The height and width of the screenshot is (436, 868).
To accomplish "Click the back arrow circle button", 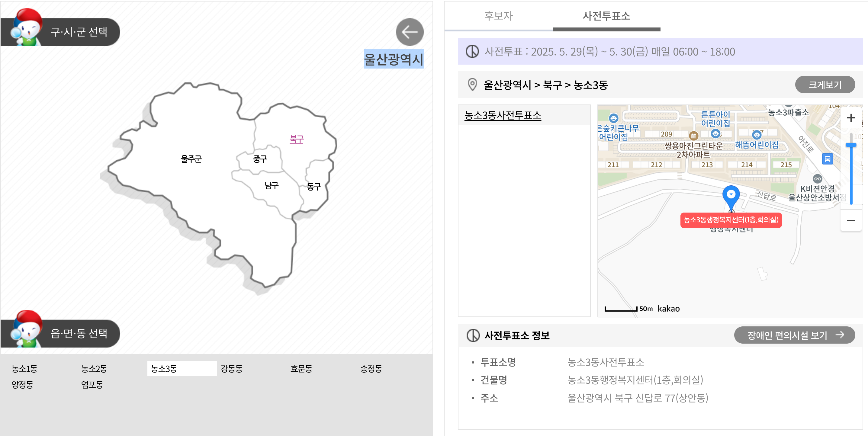I will click(410, 32).
